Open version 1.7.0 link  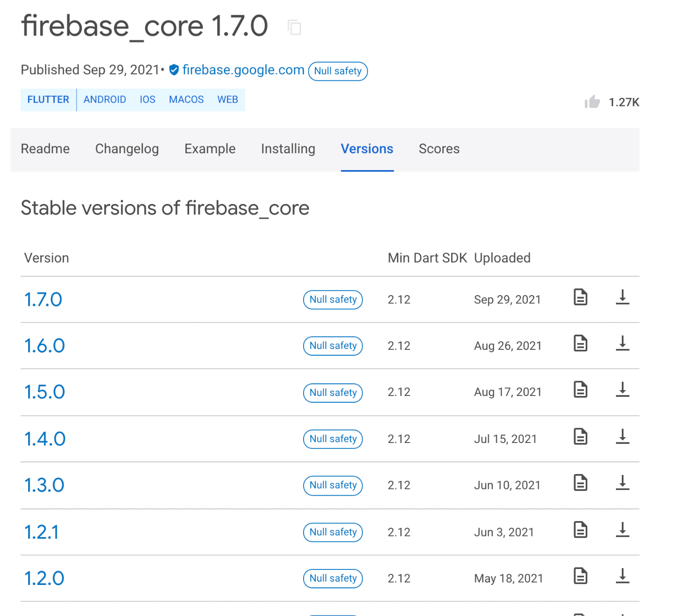pyautogui.click(x=43, y=300)
